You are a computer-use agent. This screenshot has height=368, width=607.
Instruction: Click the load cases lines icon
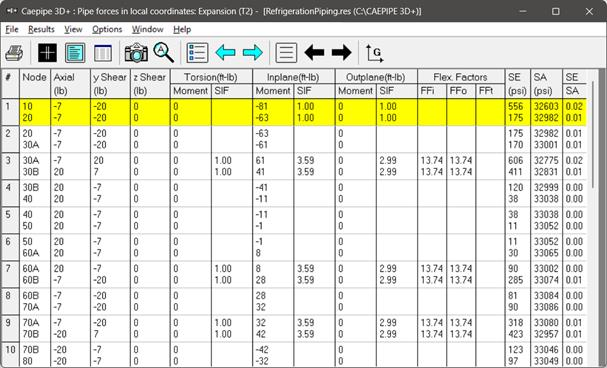tap(286, 53)
